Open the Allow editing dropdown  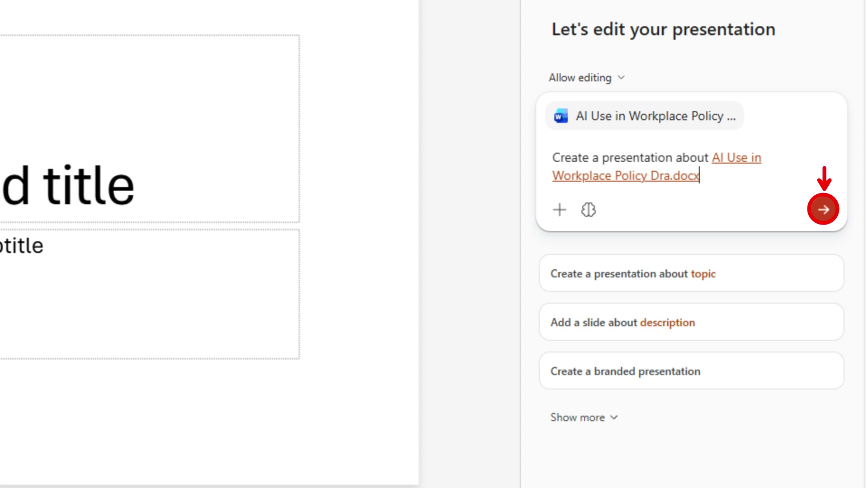586,78
